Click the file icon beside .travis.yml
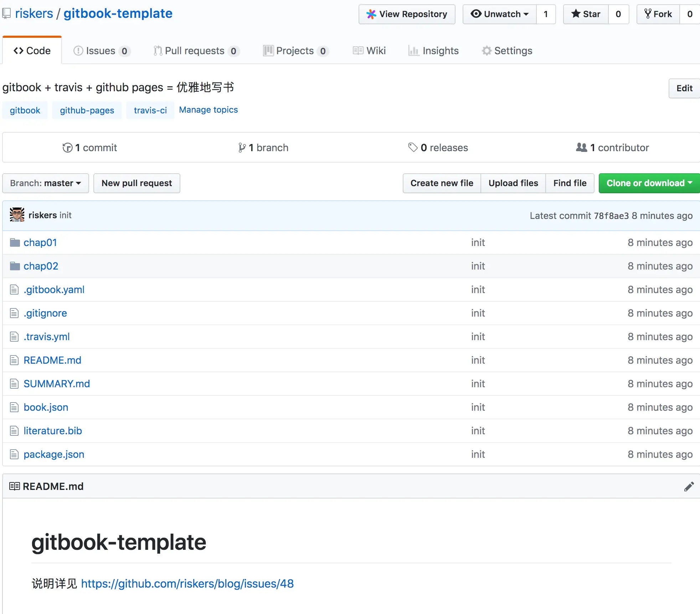Viewport: 700px width, 614px height. (x=14, y=337)
